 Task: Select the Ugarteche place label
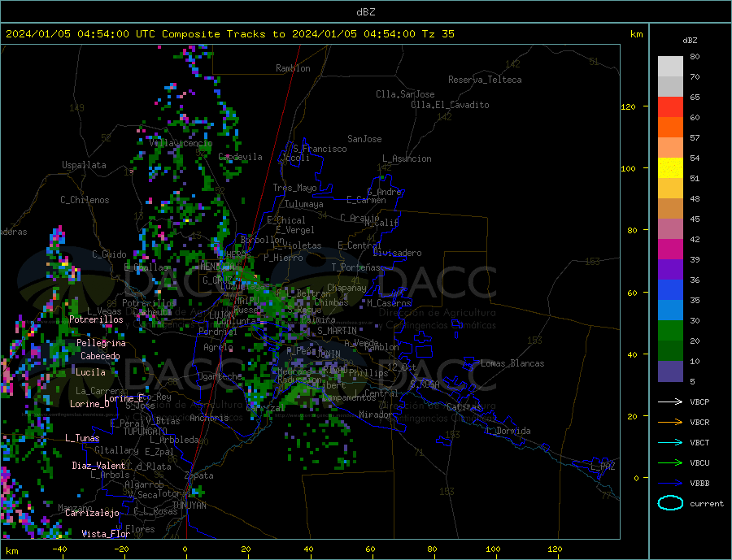[220, 376]
